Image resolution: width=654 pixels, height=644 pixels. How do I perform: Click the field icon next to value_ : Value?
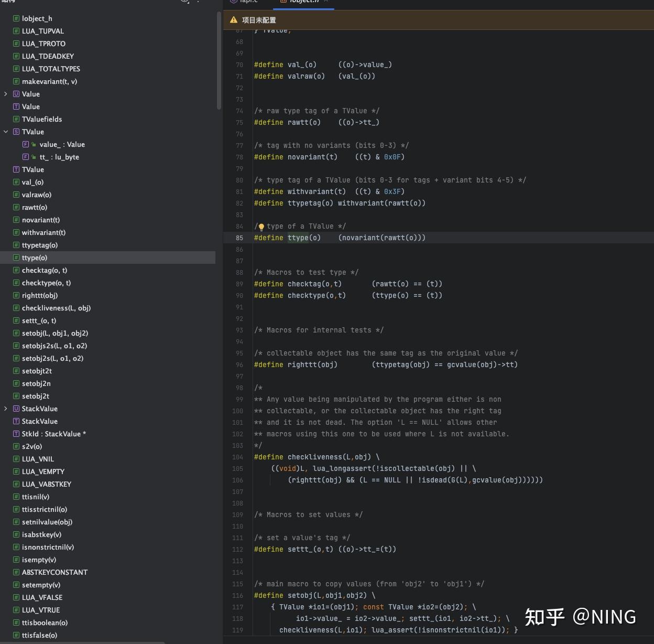click(x=26, y=144)
